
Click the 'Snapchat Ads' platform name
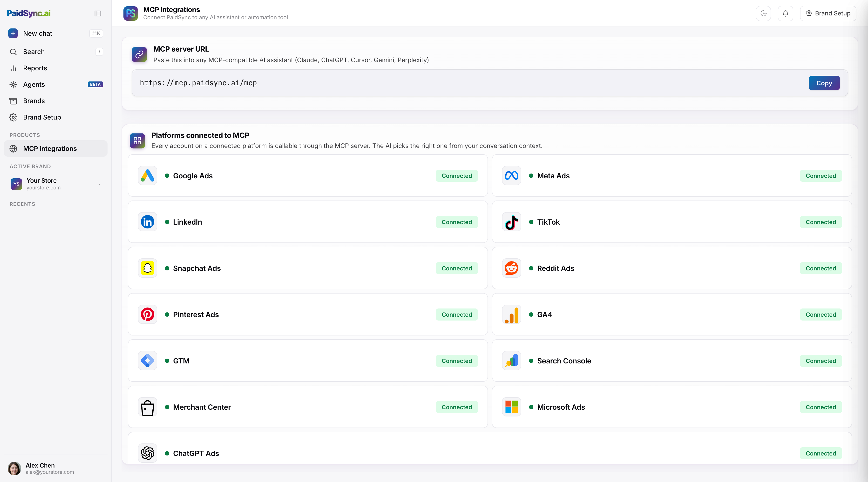tap(197, 268)
